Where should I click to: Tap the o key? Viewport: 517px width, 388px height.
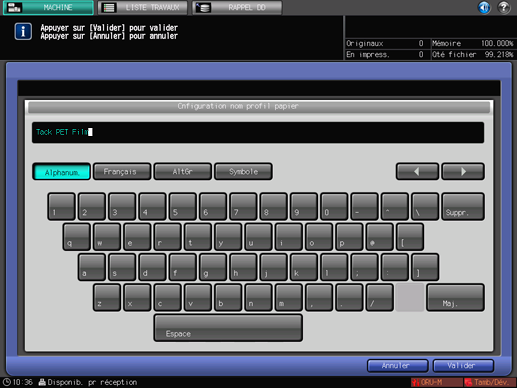(x=319, y=237)
